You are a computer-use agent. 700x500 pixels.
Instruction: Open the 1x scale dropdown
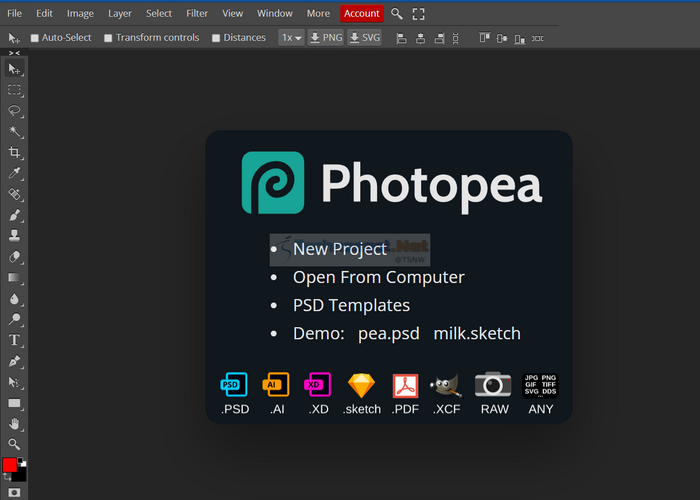click(x=291, y=38)
